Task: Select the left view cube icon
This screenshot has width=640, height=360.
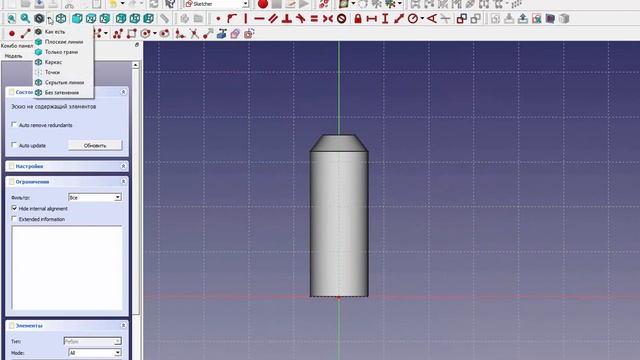Action: click(x=149, y=18)
